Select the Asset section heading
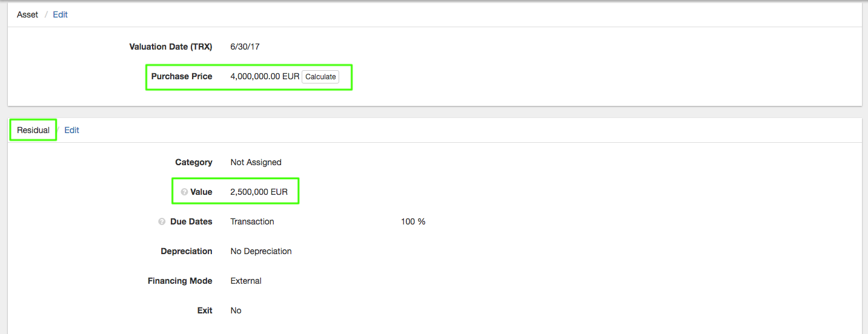 point(27,15)
